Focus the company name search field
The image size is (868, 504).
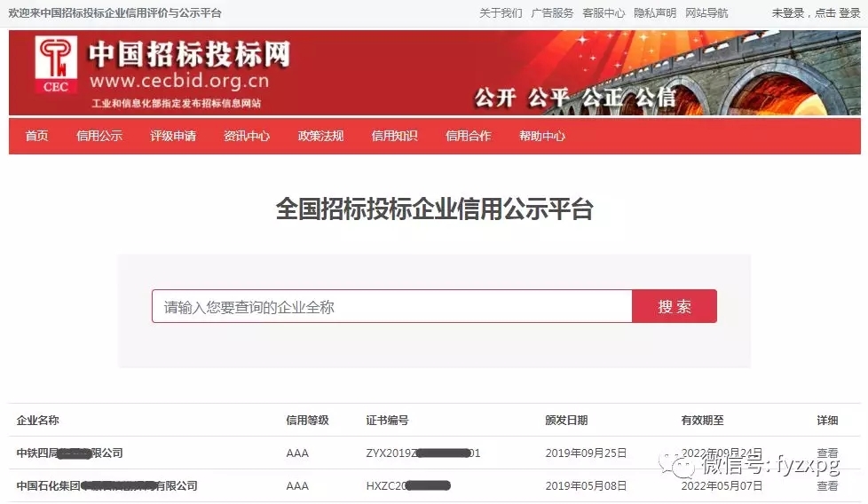(391, 306)
